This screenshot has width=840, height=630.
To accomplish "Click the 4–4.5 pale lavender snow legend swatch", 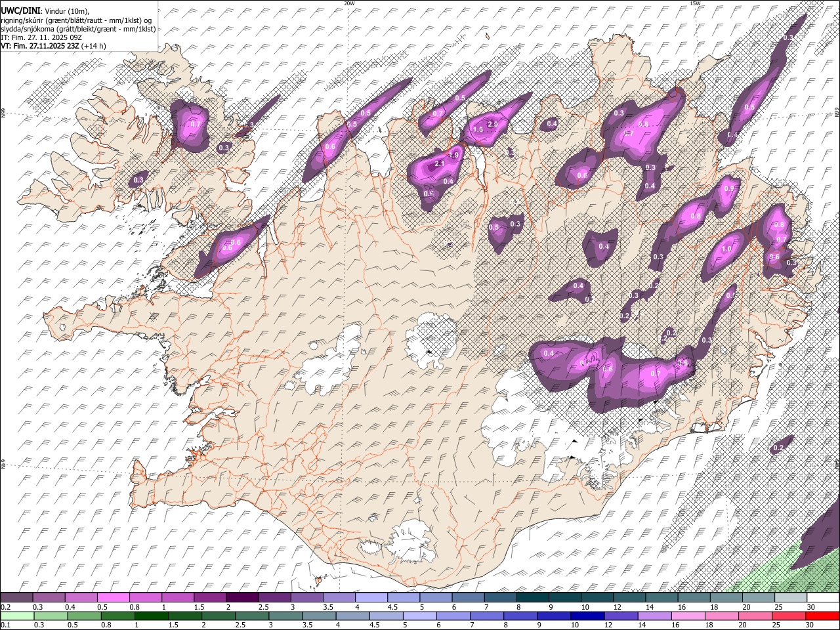I will (x=371, y=598).
